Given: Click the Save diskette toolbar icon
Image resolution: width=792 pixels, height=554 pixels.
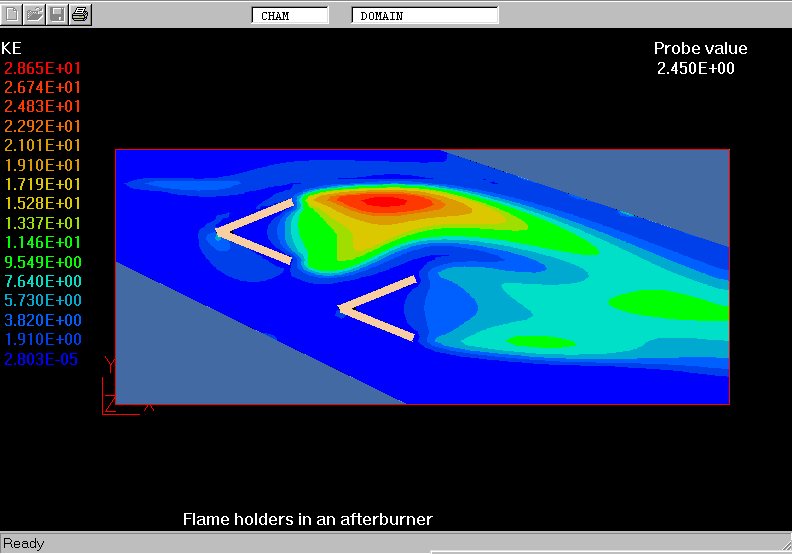Looking at the screenshot, I should 57,14.
